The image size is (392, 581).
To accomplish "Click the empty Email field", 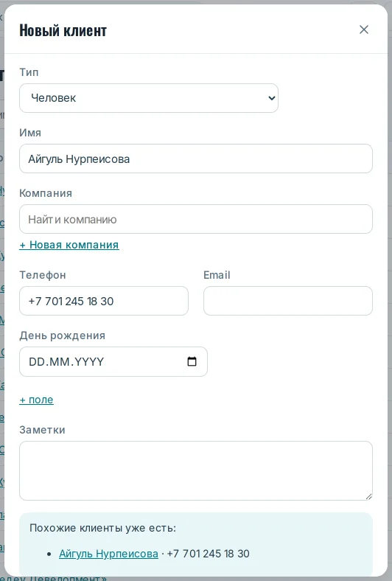I will tap(288, 301).
